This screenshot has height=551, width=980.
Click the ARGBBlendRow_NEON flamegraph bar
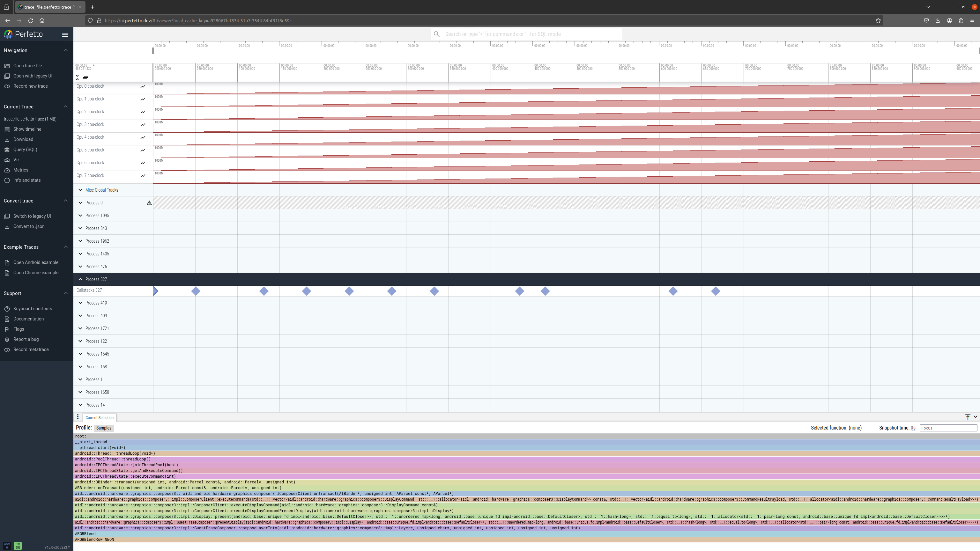(94, 540)
